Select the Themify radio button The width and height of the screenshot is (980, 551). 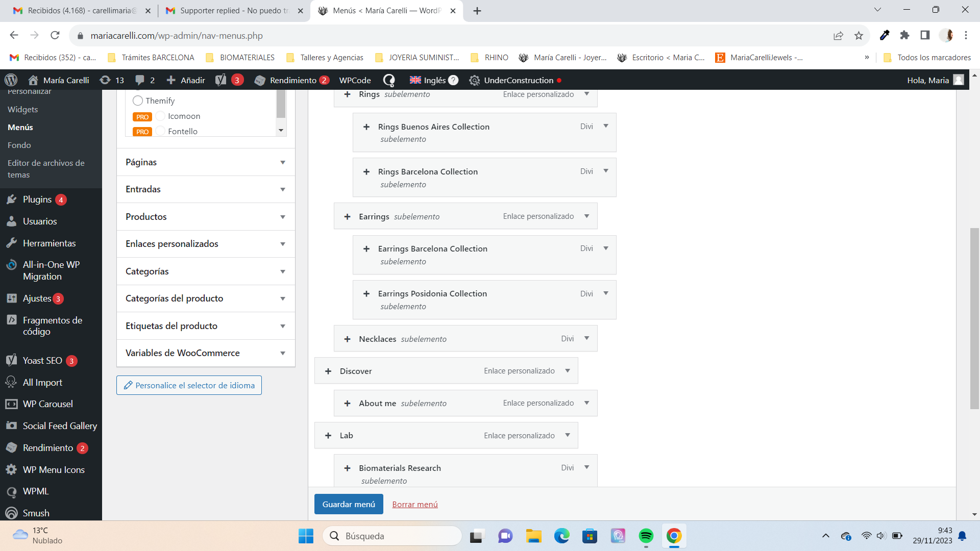click(138, 101)
